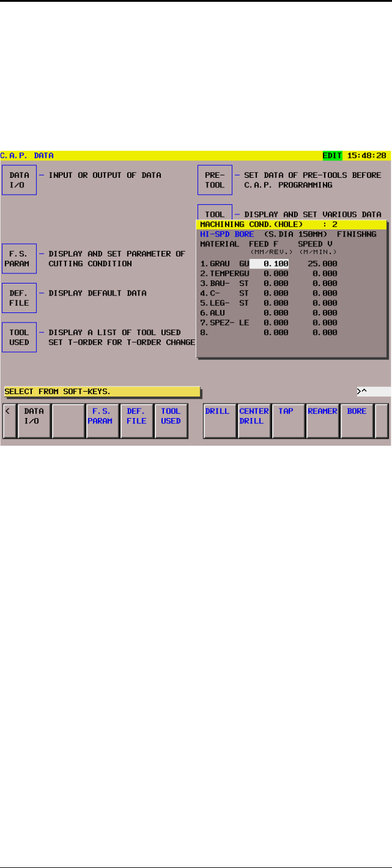Image resolution: width=392 pixels, height=868 pixels.
Task: Open the PRE-TOOL box in the menu
Action: [214, 180]
